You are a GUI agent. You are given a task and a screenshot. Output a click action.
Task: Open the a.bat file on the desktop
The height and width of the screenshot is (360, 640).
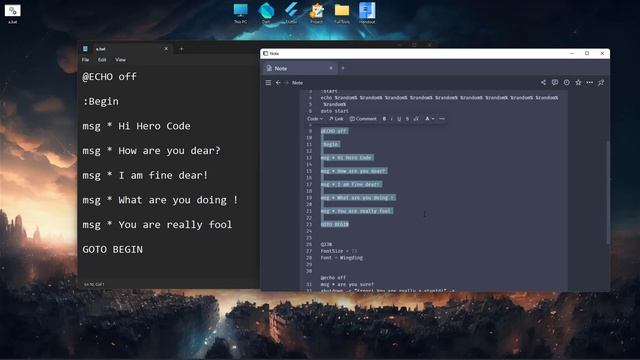(13, 13)
